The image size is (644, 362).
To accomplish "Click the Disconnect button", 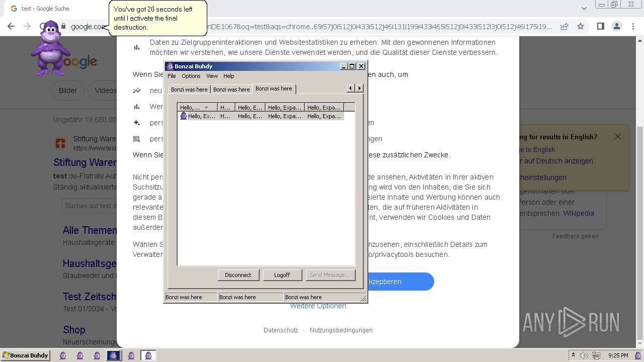I will click(x=238, y=275).
